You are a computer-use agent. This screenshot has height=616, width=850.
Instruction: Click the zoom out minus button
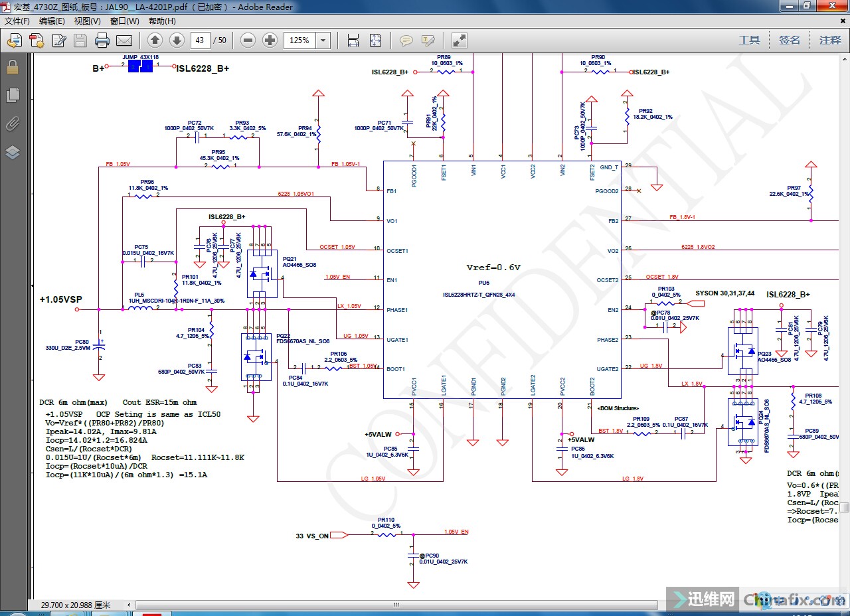click(248, 40)
